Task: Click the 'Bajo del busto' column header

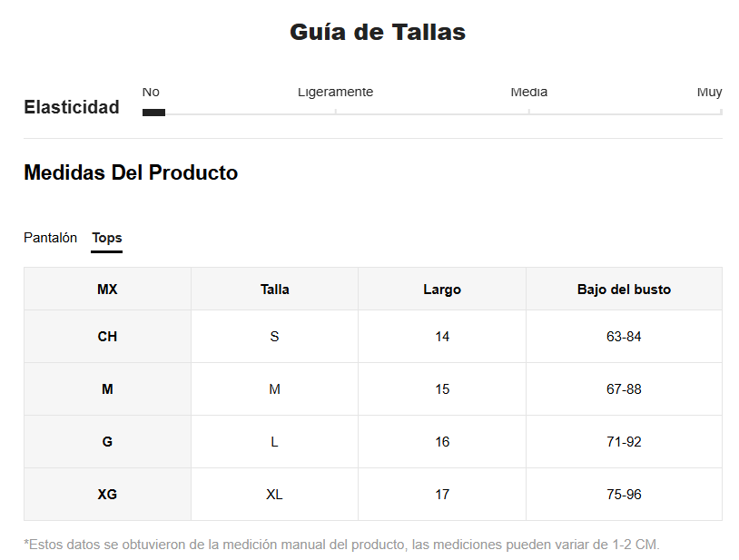Action: point(624,290)
